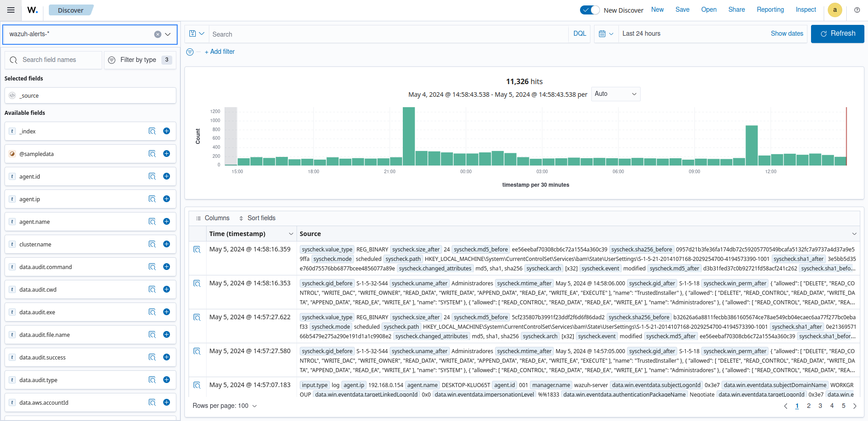Open the hamburger navigation menu
868x421 pixels.
point(11,10)
